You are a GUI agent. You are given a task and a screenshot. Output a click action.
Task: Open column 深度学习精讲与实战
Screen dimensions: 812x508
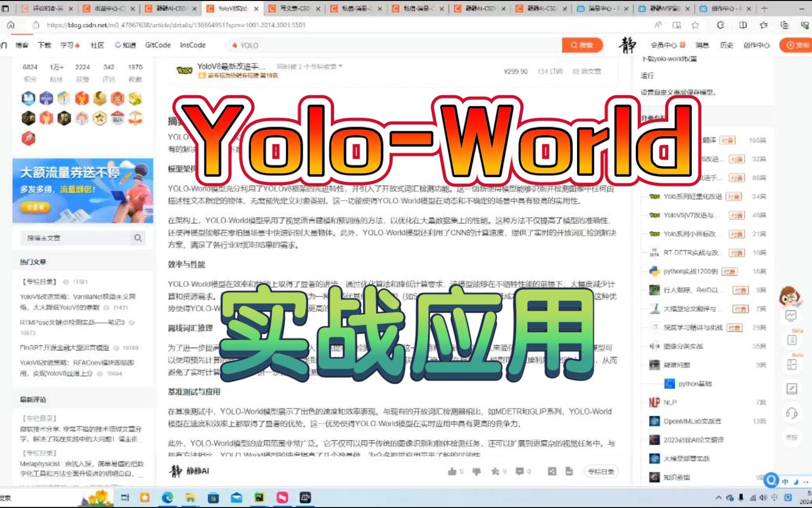click(693, 327)
